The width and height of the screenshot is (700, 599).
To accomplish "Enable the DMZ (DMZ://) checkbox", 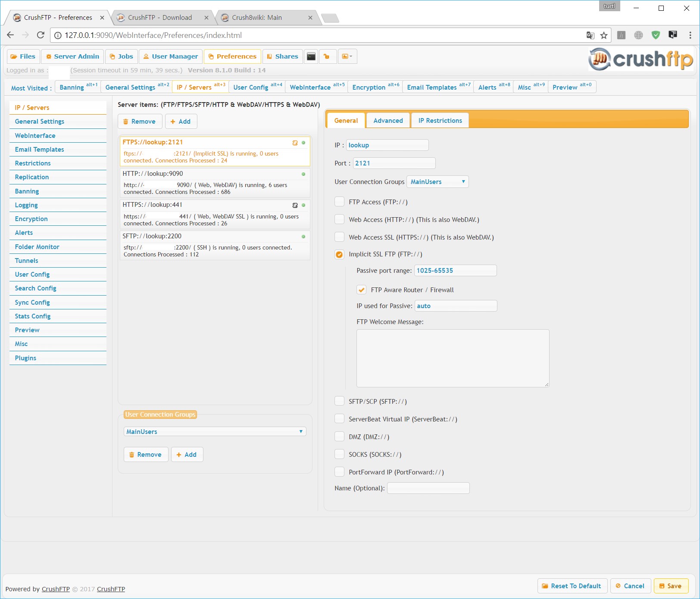I will coord(340,437).
